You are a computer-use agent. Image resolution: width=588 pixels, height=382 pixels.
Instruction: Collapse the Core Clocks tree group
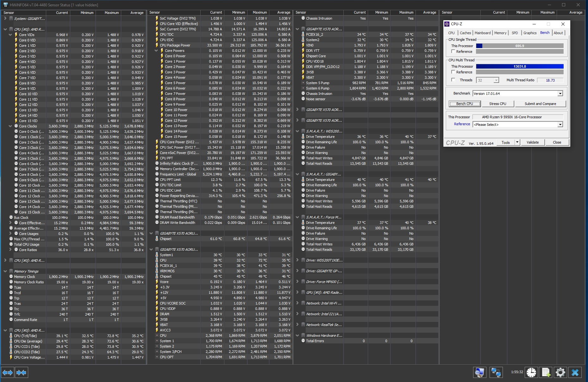click(10, 126)
